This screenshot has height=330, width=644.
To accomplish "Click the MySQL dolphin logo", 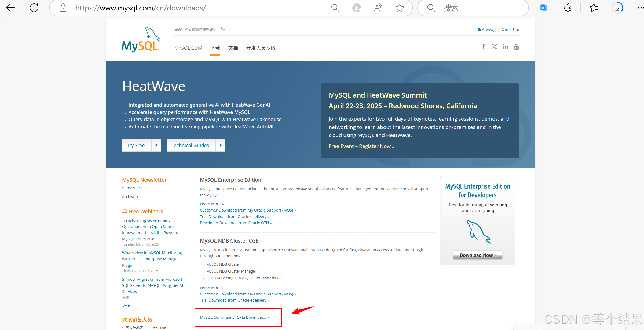I will [141, 40].
